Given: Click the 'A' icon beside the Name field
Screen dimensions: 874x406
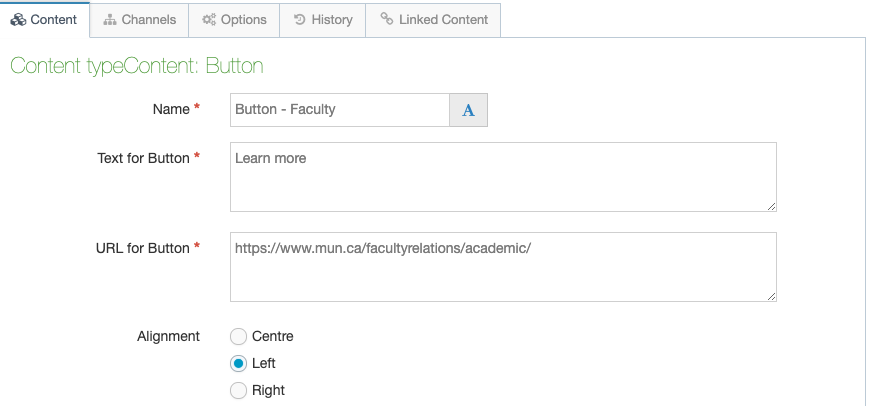Looking at the screenshot, I should click(468, 110).
